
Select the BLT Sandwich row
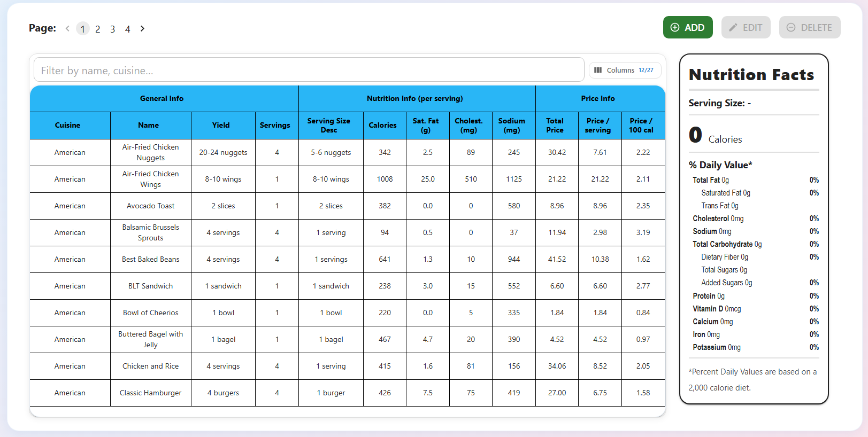(347, 286)
